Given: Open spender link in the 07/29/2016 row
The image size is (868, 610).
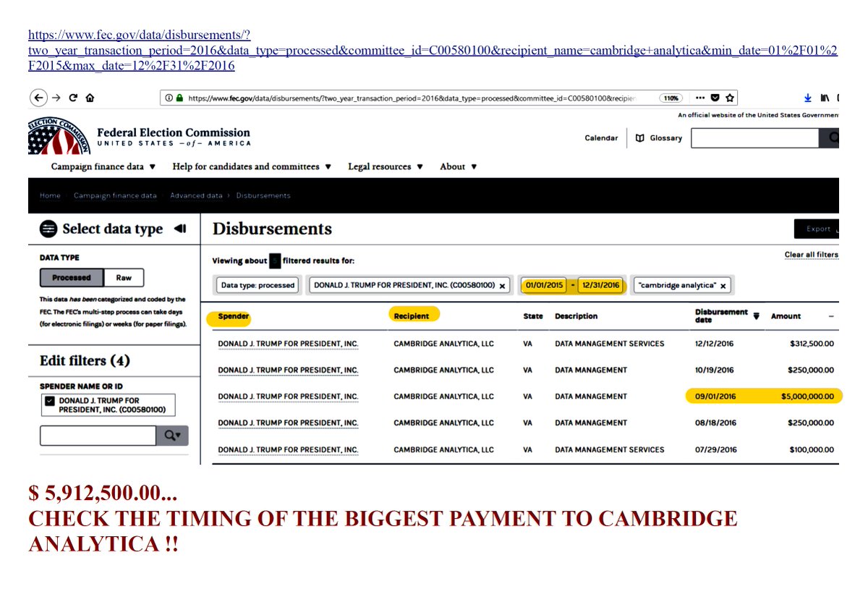Looking at the screenshot, I should [x=288, y=450].
